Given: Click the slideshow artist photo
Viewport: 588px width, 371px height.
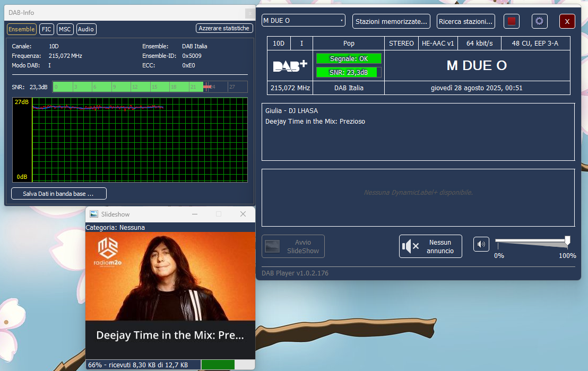Looking at the screenshot, I should point(171,276).
